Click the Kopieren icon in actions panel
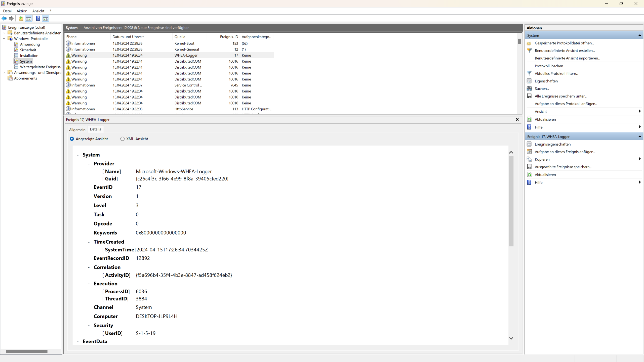Viewport: 644px width, 362px height. tap(529, 159)
